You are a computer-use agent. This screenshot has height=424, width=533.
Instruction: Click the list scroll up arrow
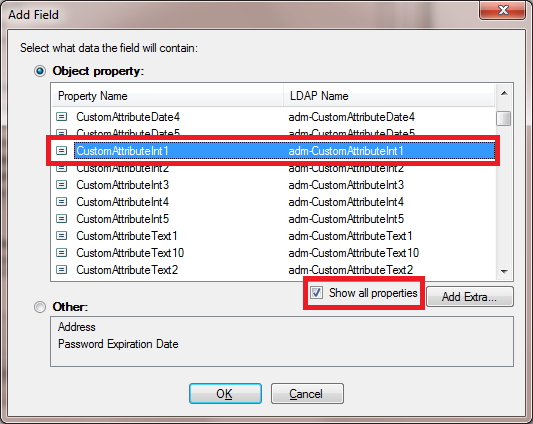(504, 93)
